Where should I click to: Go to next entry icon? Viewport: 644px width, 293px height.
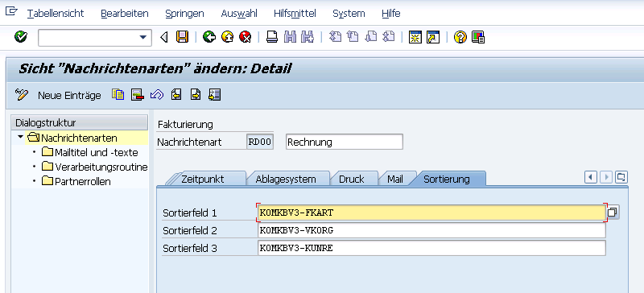click(x=196, y=95)
